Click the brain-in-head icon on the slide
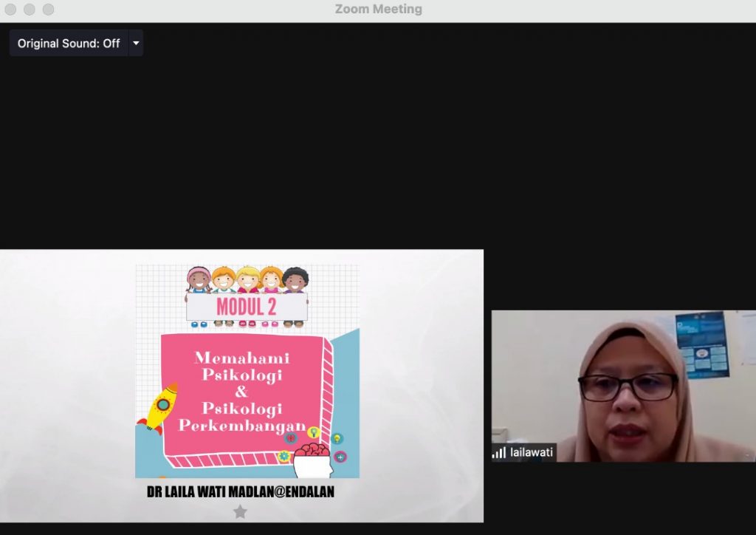 click(x=311, y=459)
